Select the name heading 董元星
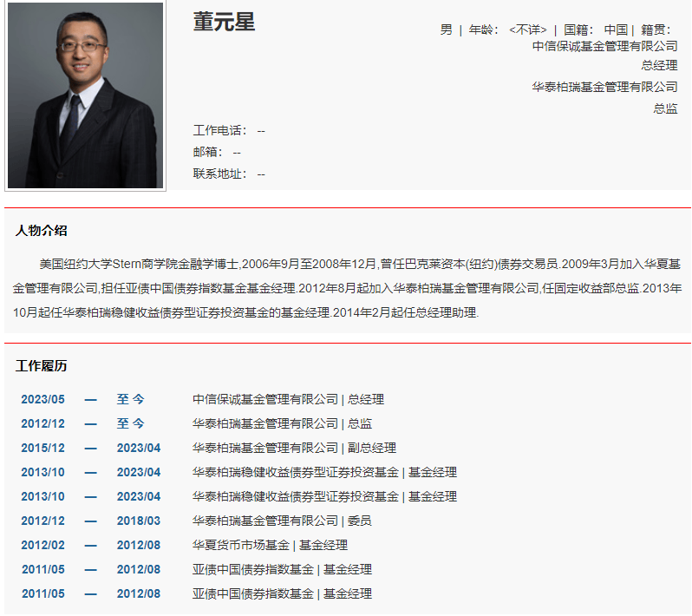Screen dimensions: 692x616 coord(224,22)
